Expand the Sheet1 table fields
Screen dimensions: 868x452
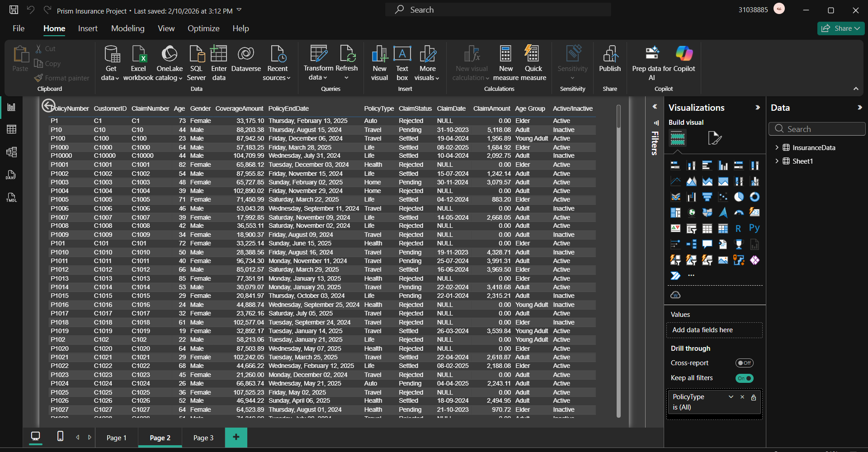(x=777, y=161)
